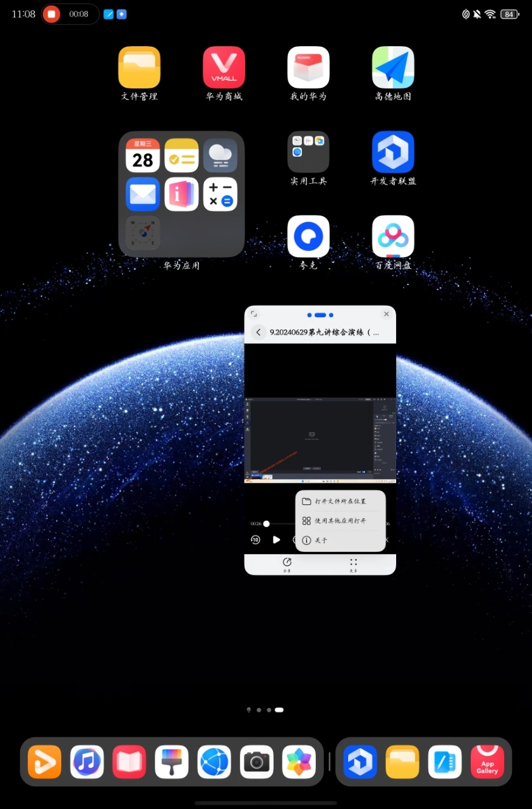Open the blue Mail envelope app

tap(143, 194)
